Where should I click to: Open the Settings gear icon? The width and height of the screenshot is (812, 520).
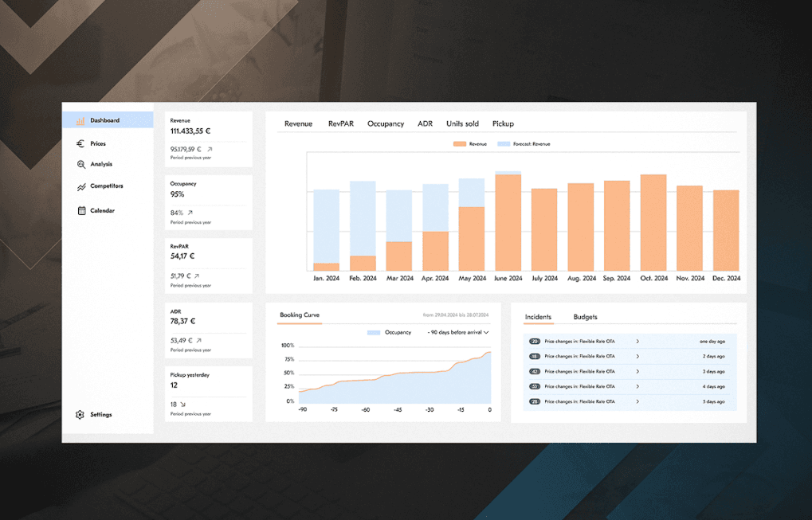click(80, 414)
